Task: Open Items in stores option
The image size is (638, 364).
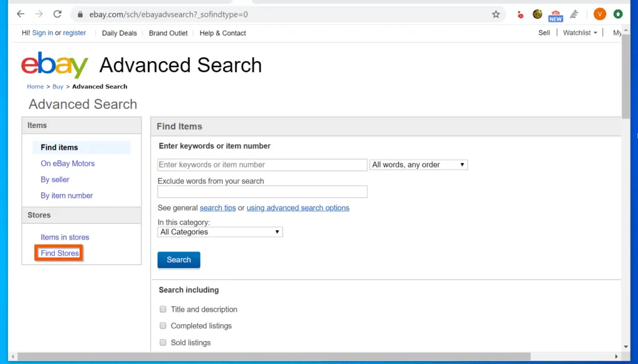Action: 65,237
